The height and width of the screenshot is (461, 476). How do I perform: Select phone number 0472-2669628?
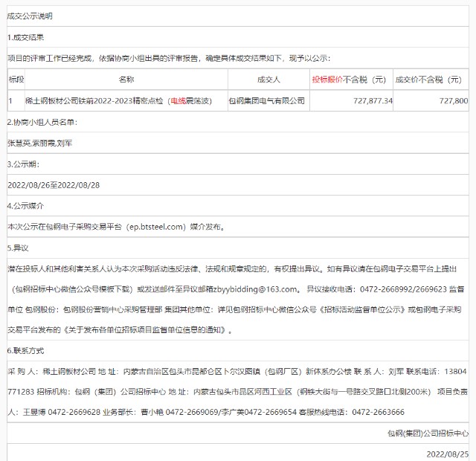[x=74, y=412]
